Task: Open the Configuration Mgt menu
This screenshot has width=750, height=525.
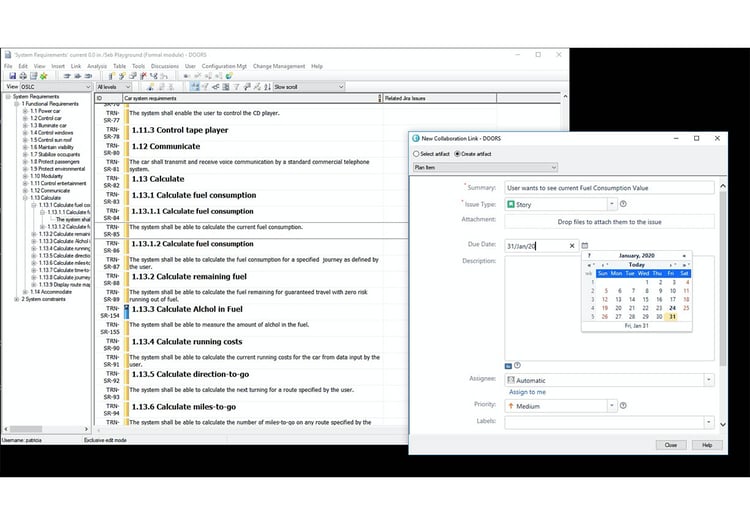Action: pyautogui.click(x=224, y=66)
